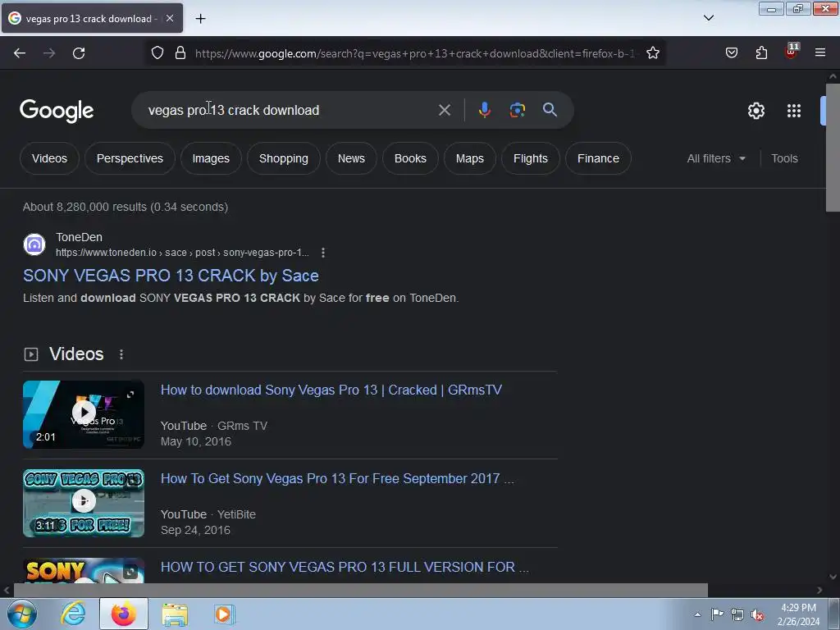Viewport: 840px width, 630px height.
Task: Open Videos section more options dots
Action: (x=121, y=354)
